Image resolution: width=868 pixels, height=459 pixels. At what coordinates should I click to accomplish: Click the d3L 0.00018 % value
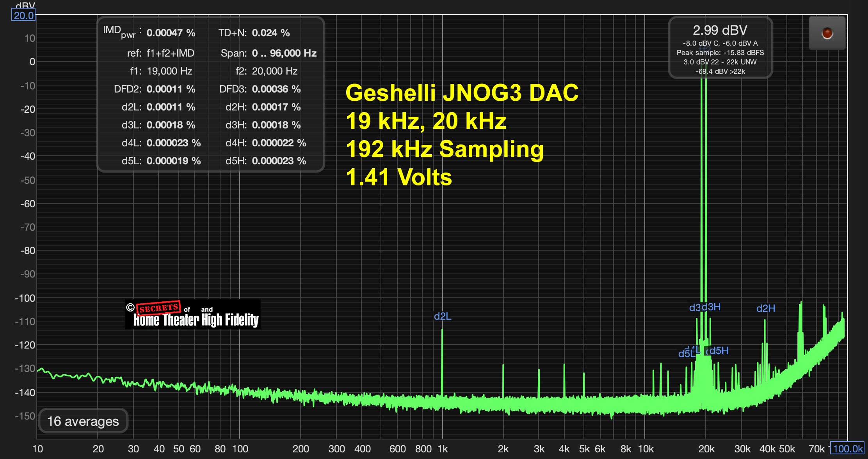(171, 125)
